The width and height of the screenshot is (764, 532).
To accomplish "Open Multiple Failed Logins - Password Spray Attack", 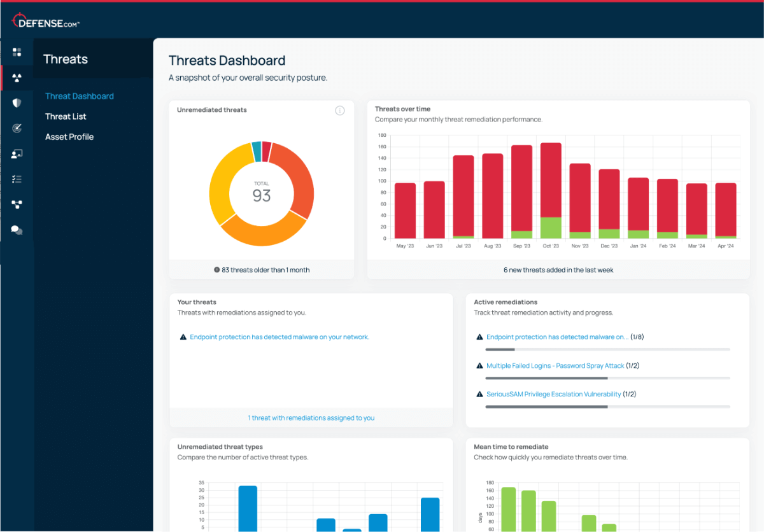I will click(x=555, y=366).
